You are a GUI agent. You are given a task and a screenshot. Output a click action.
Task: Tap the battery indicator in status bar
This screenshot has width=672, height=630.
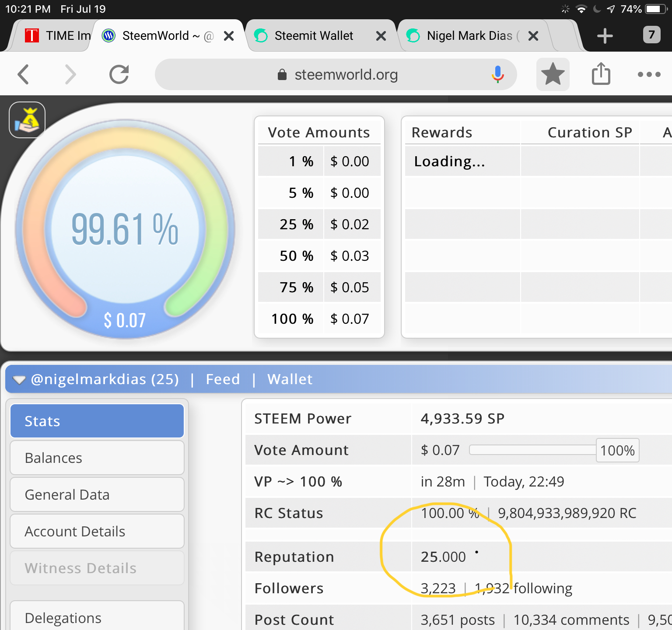click(656, 9)
